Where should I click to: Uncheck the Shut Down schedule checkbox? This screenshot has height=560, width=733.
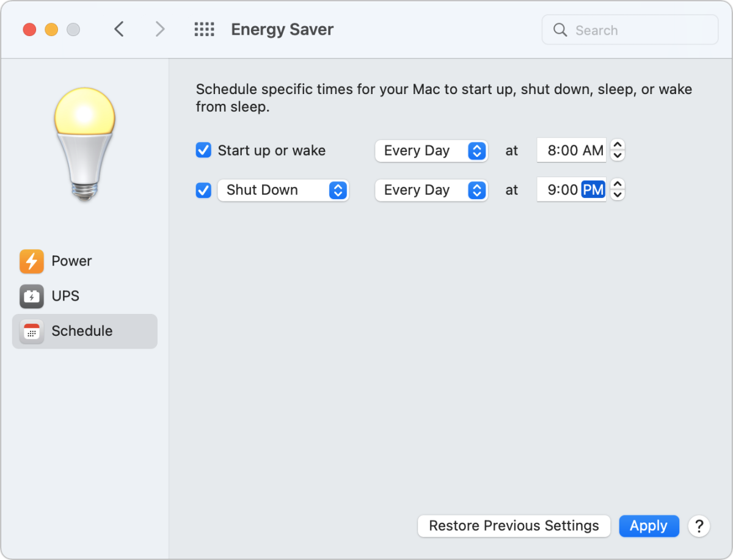[203, 189]
